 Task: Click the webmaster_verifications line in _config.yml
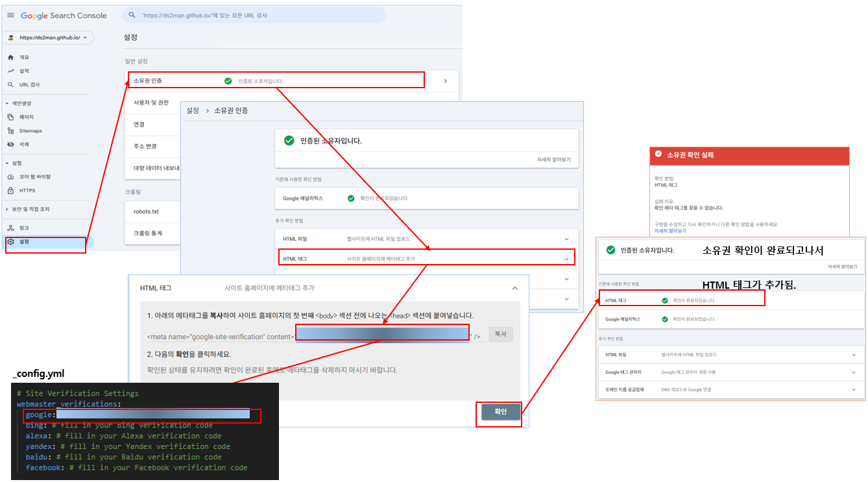point(69,404)
